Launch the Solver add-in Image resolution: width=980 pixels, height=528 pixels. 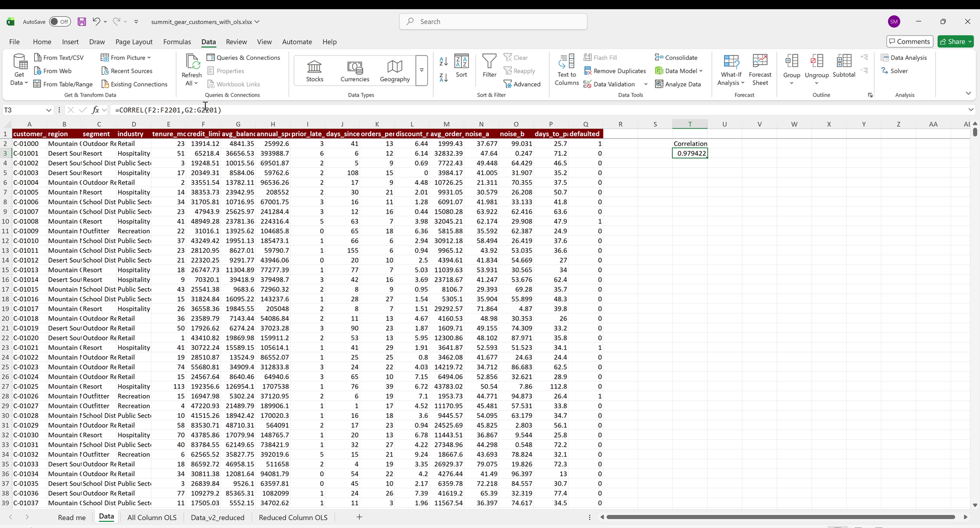(895, 71)
